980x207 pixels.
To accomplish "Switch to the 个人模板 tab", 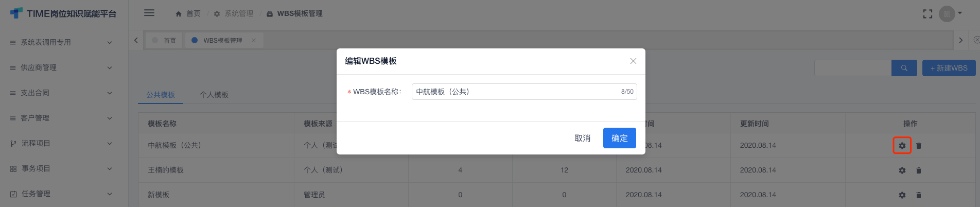I will click(x=214, y=95).
